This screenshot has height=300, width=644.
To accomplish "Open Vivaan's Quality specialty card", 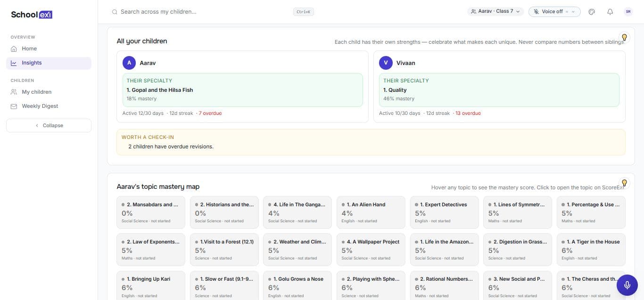I will click(x=499, y=90).
